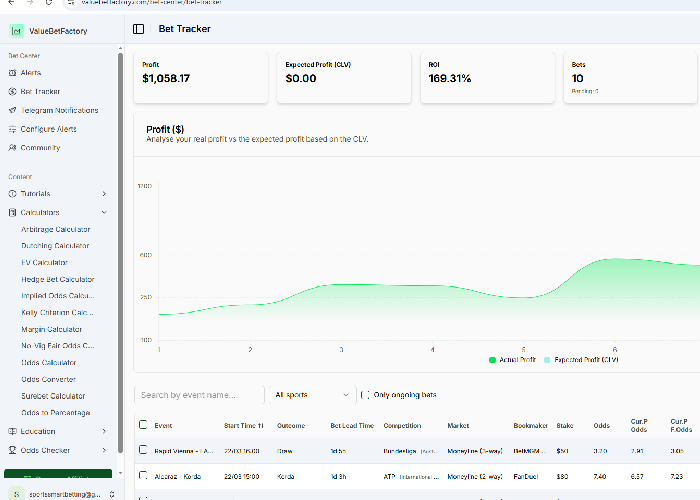Click the FanDuel bookmaker cell
The image size is (700, 500).
click(525, 477)
